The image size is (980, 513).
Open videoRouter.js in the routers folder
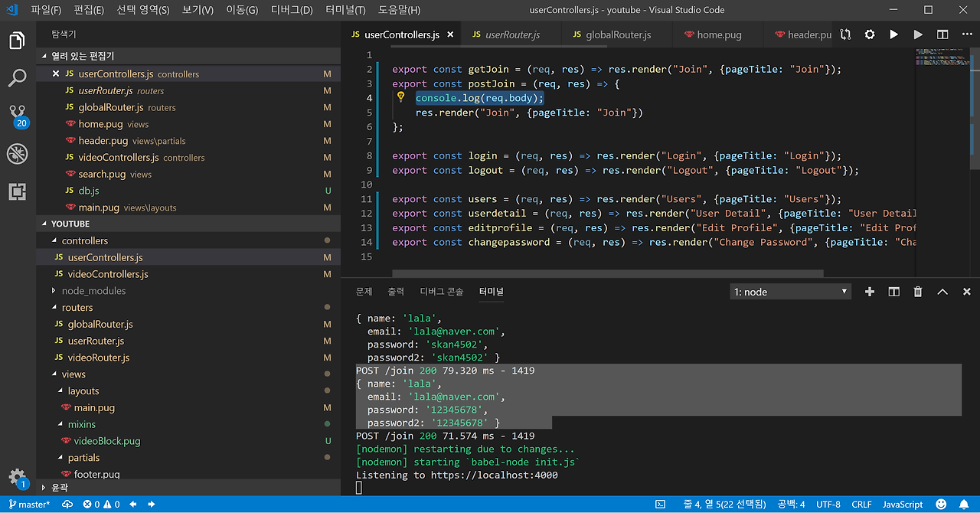98,358
